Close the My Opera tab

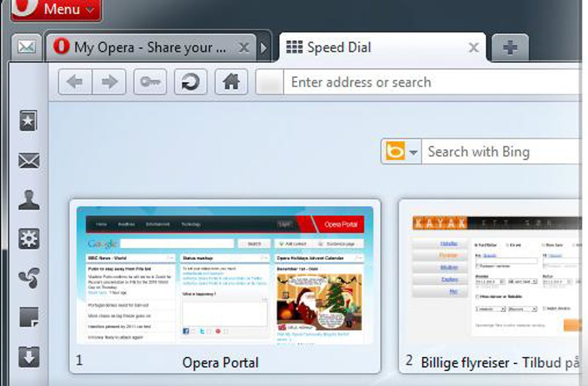(244, 48)
